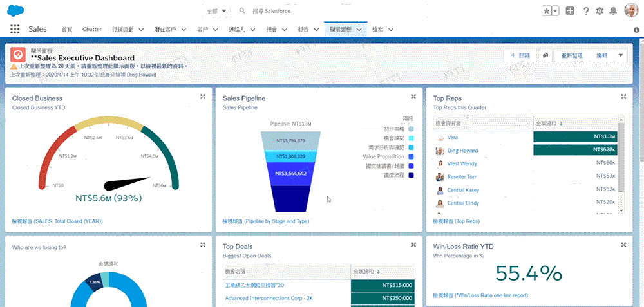Expand the 顯示面板 tab dropdown arrow
Image resolution: width=644 pixels, height=307 pixels.
[x=359, y=30]
